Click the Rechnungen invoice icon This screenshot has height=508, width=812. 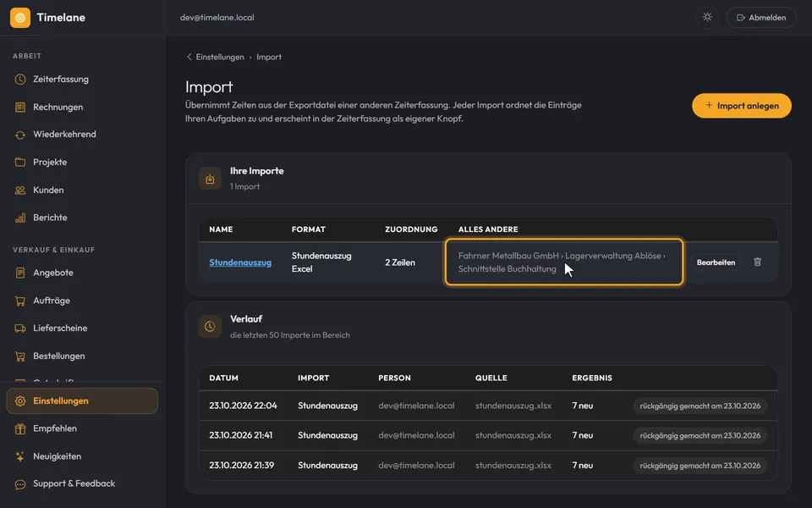(20, 108)
